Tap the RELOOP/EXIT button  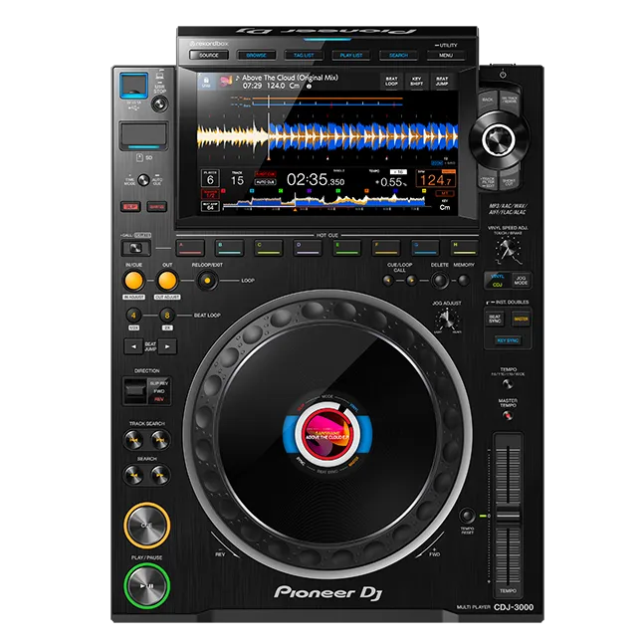coord(207,281)
